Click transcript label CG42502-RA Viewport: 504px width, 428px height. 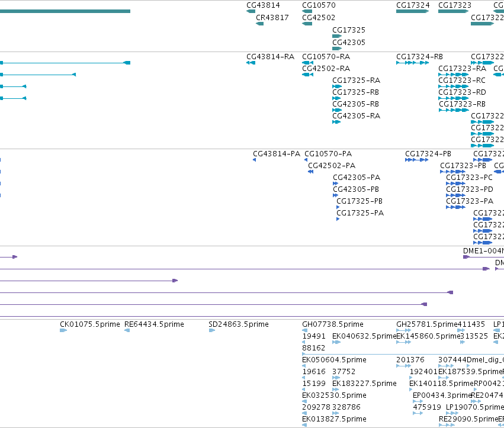(326, 69)
